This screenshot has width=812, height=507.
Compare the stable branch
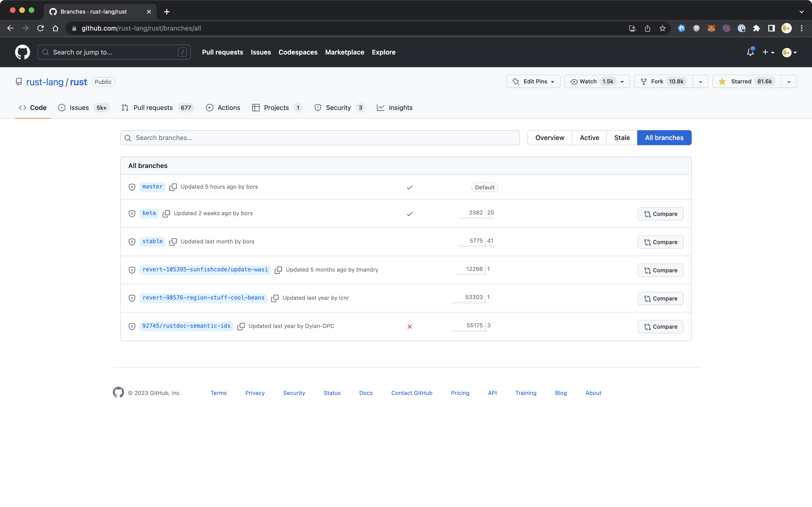click(660, 242)
